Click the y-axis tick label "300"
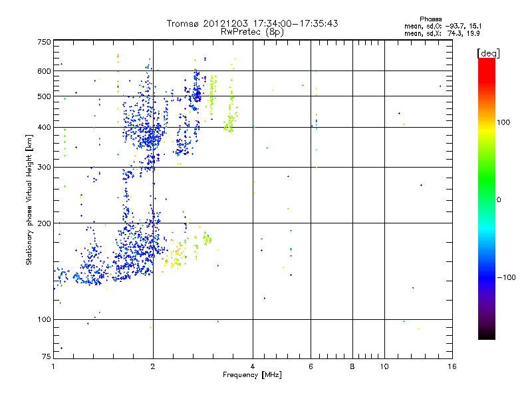Screen dimensions: 532x399 (44, 168)
